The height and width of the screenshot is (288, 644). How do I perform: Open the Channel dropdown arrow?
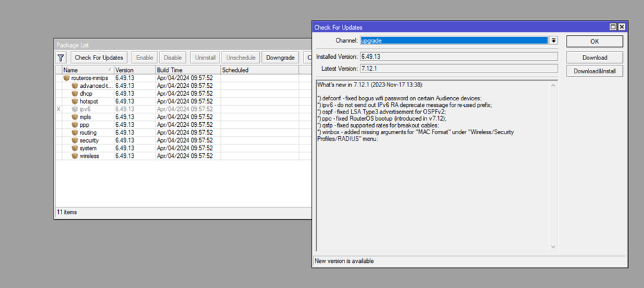click(553, 40)
